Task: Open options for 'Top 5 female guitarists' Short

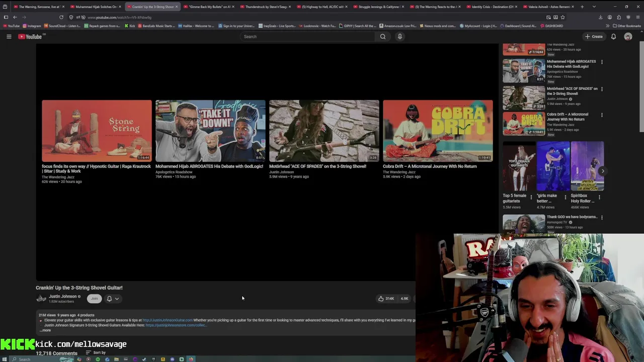Action: point(531,197)
